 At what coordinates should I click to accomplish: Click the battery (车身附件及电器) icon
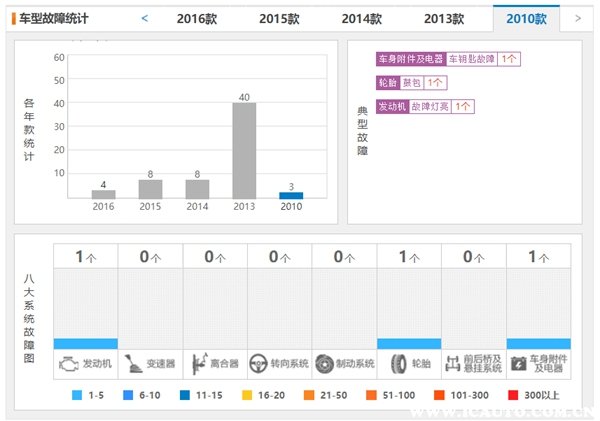(518, 364)
